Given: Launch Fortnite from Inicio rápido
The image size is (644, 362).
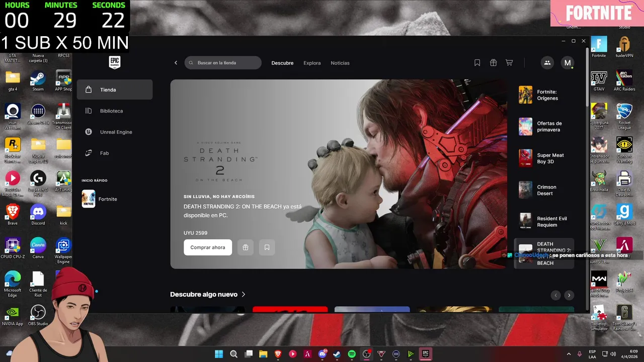Looking at the screenshot, I should [x=115, y=199].
